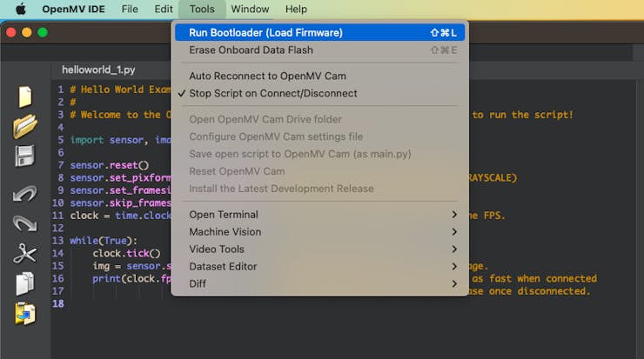
Task: Uncheck Stop Script on Connect/Disconnect
Action: pos(319,93)
